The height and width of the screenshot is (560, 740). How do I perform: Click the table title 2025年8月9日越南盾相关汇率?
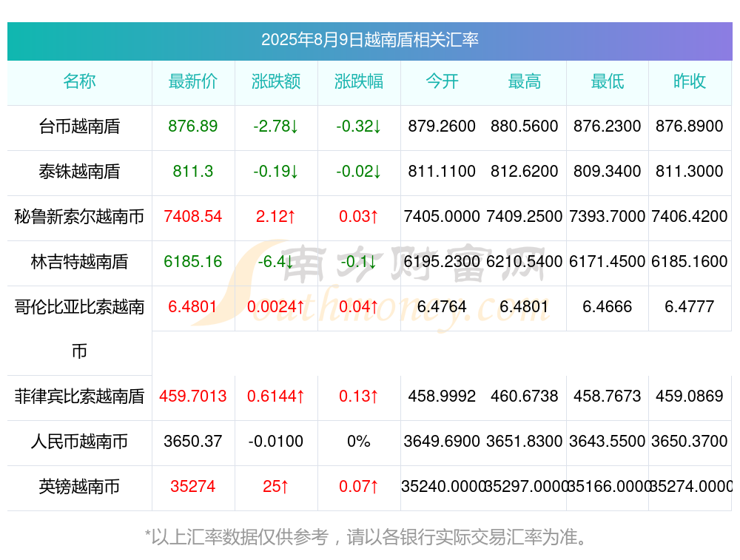(x=369, y=40)
